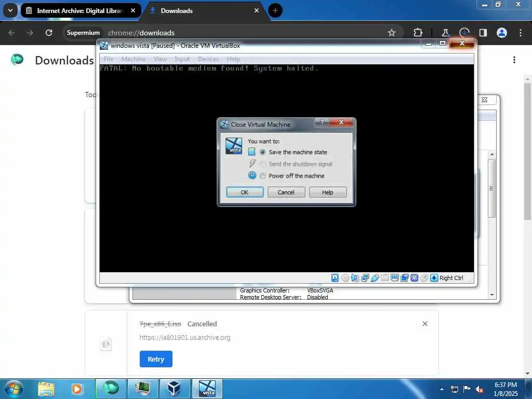Open the browser profile avatar
This screenshot has height=399, width=532.
point(502,33)
